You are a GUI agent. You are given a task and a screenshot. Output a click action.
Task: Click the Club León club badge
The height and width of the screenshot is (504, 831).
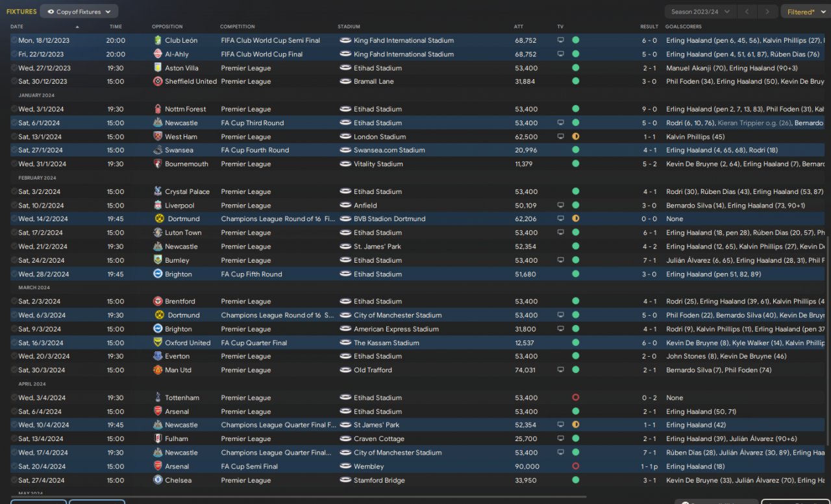(158, 40)
